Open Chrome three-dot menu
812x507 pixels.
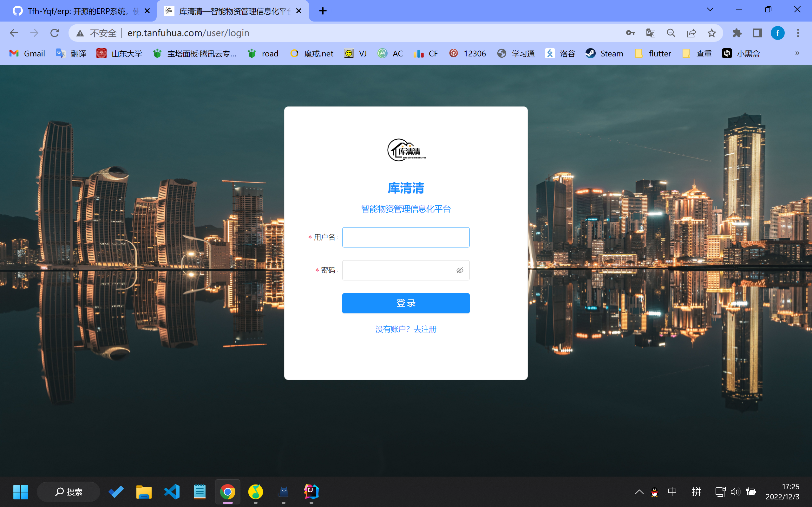click(x=798, y=33)
